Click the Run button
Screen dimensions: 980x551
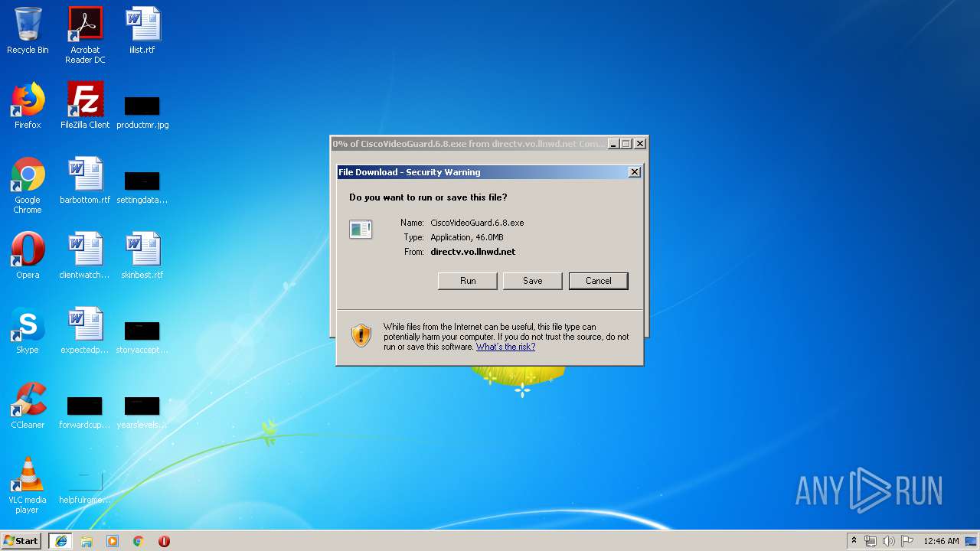click(468, 281)
